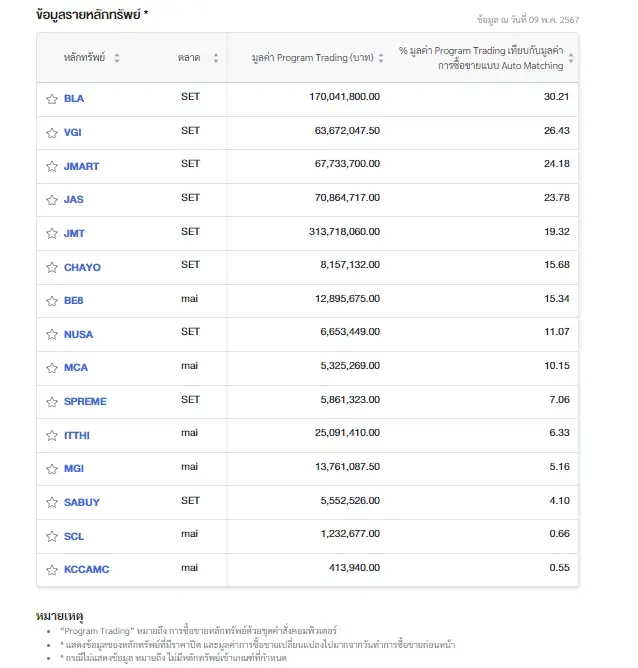
Task: Select the 12,895,675.00 value cell
Action: (347, 299)
